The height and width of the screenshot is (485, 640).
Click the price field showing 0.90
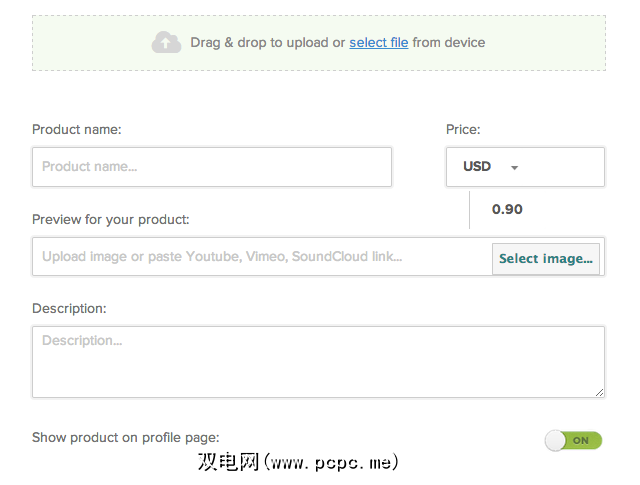507,210
